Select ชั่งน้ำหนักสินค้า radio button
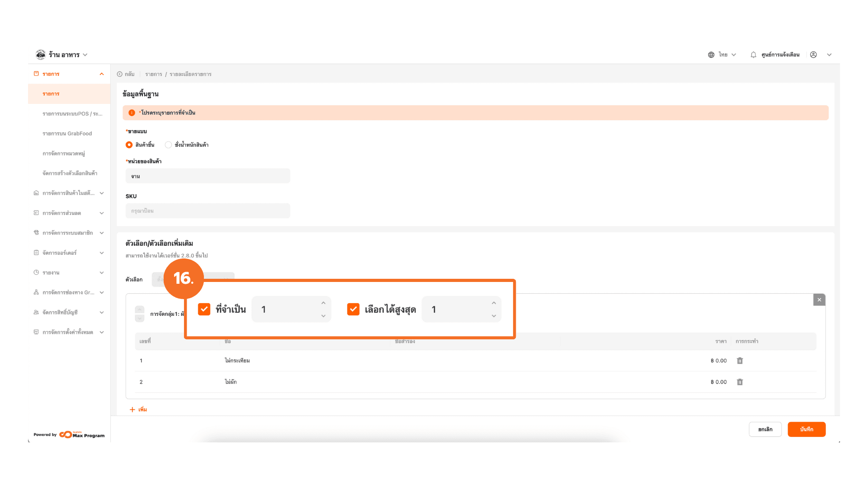Image resolution: width=868 pixels, height=488 pixels. (168, 145)
